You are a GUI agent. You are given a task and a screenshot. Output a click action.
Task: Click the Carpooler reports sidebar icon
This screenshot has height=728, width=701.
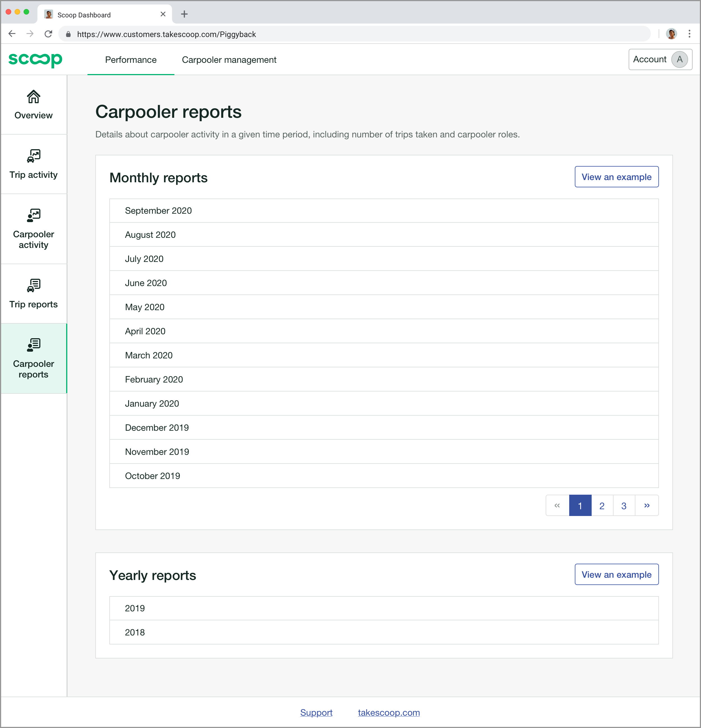[33, 345]
